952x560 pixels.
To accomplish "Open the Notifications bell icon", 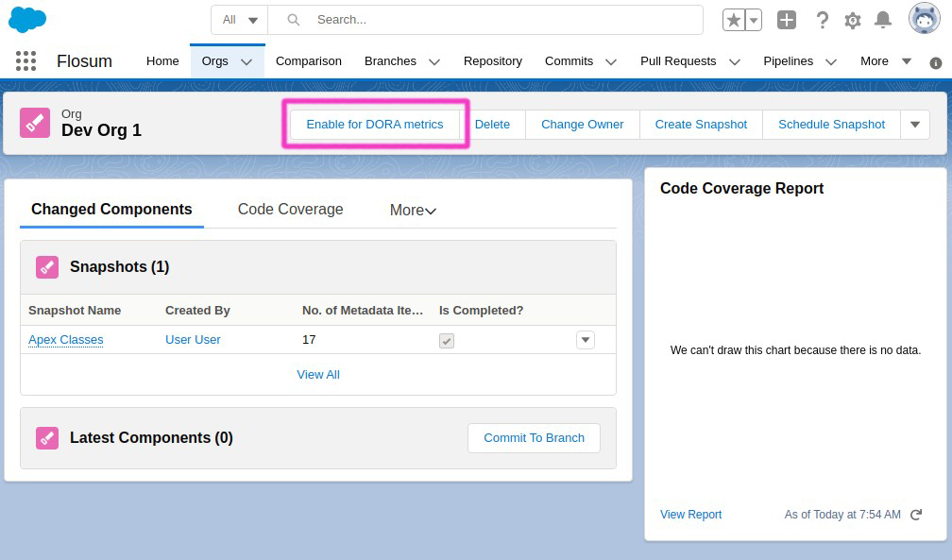I will click(883, 20).
